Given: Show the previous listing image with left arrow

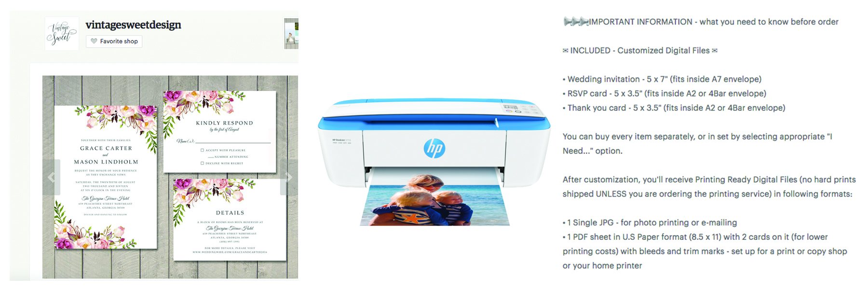Looking at the screenshot, I should pyautogui.click(x=52, y=177).
